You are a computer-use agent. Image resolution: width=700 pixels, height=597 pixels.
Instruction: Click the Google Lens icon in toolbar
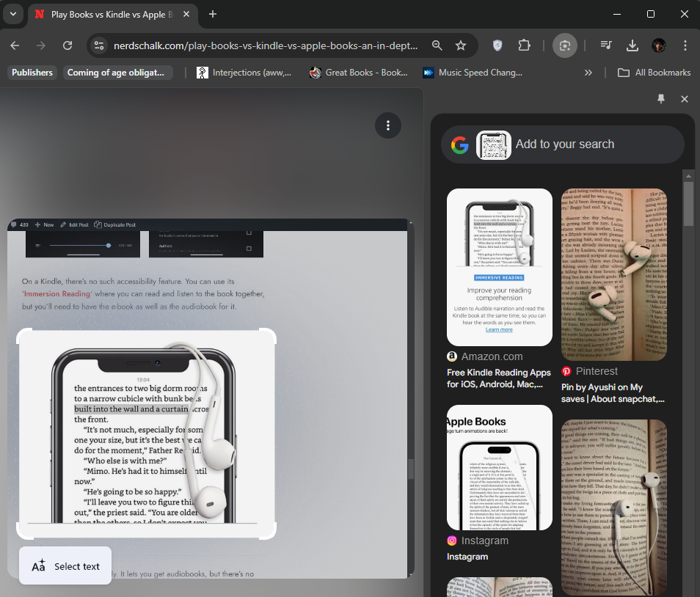[565, 45]
